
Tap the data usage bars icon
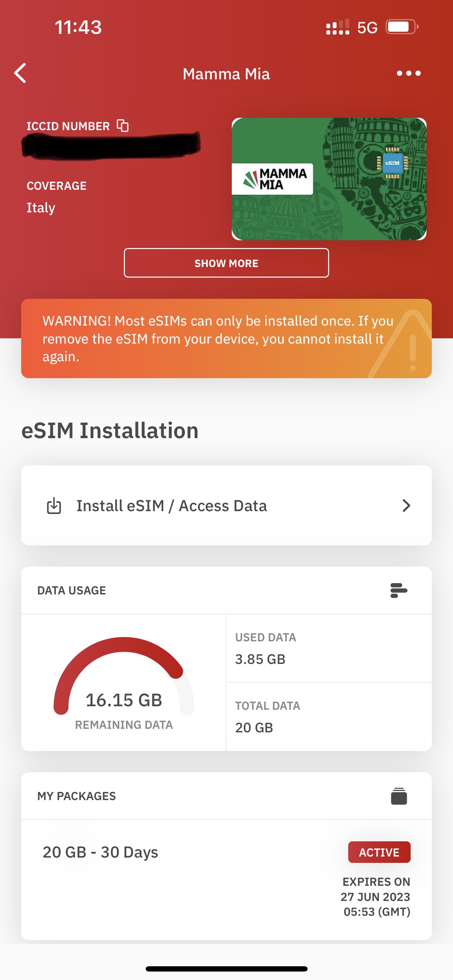(399, 591)
